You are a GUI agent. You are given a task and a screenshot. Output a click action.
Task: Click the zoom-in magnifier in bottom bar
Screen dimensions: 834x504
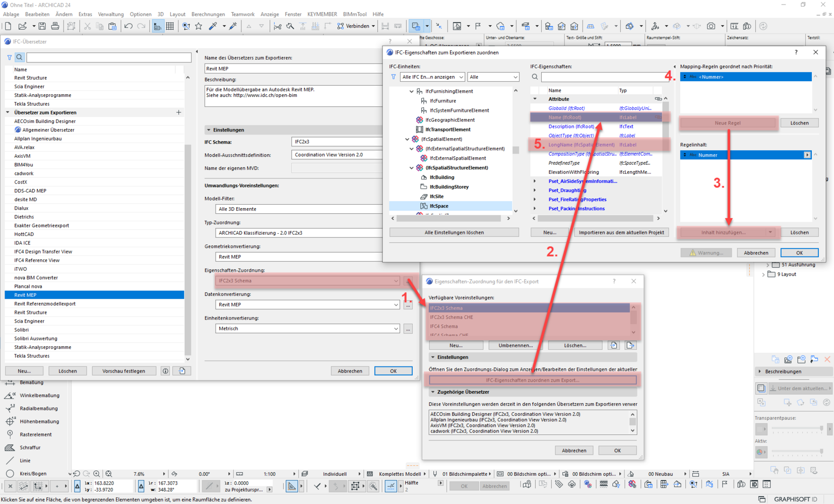point(96,474)
